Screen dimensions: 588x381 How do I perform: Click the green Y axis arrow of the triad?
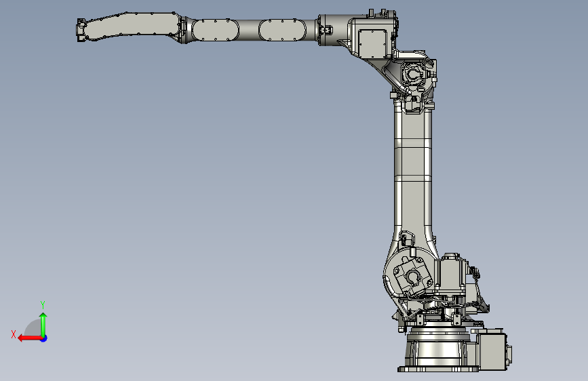coord(43,324)
